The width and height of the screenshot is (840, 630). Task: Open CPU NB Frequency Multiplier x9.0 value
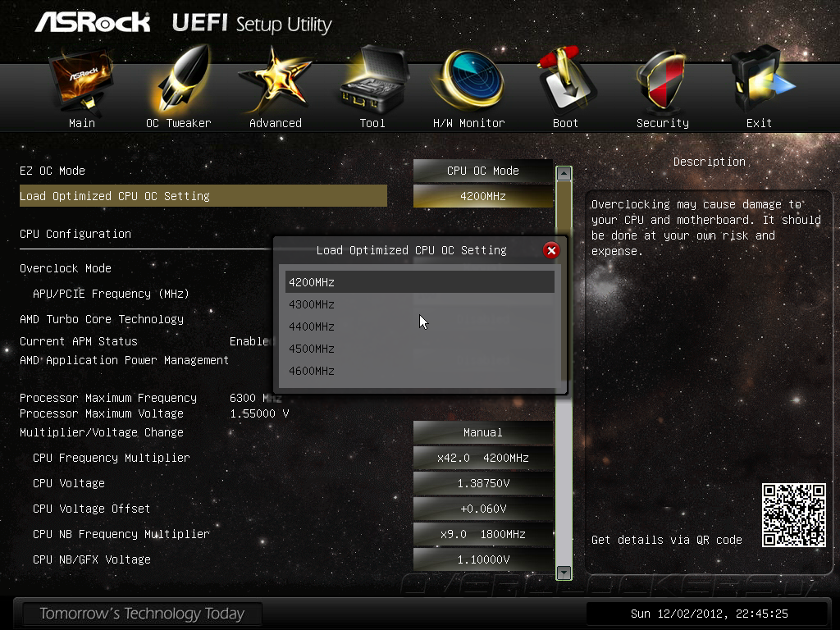[482, 534]
